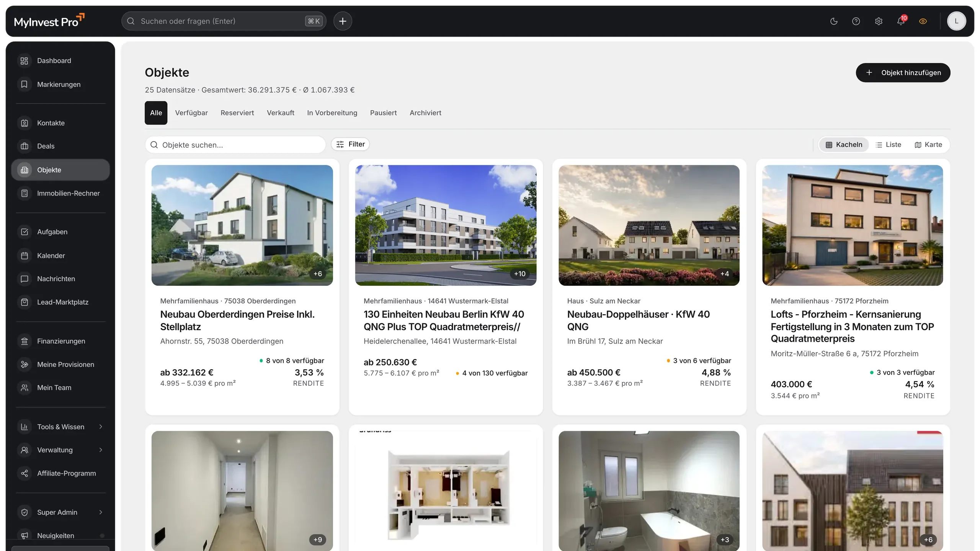The width and height of the screenshot is (980, 551).
Task: Open Wustermark-Elstal building photo thumbnail
Action: click(x=446, y=225)
